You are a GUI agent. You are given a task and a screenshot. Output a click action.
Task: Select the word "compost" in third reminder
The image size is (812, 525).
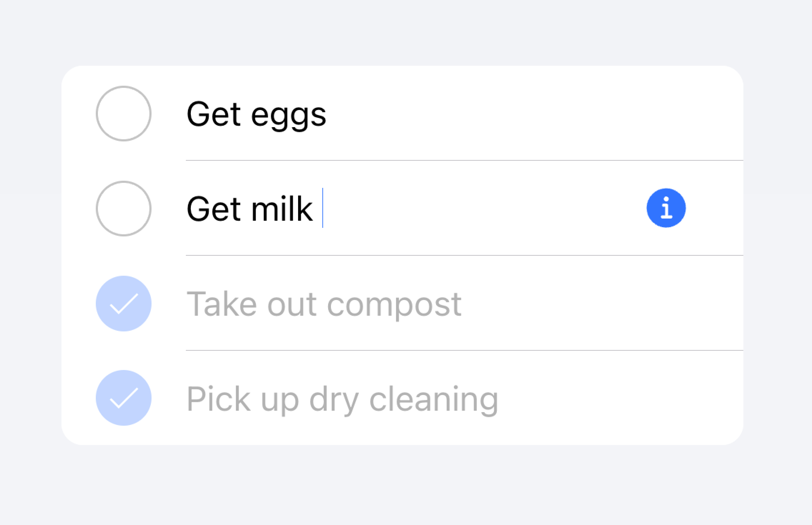[394, 305]
